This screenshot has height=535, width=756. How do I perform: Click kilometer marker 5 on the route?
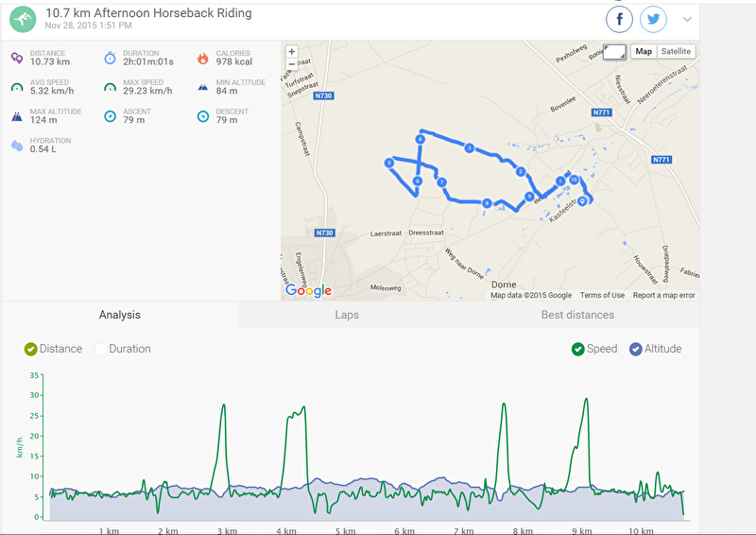point(389,164)
